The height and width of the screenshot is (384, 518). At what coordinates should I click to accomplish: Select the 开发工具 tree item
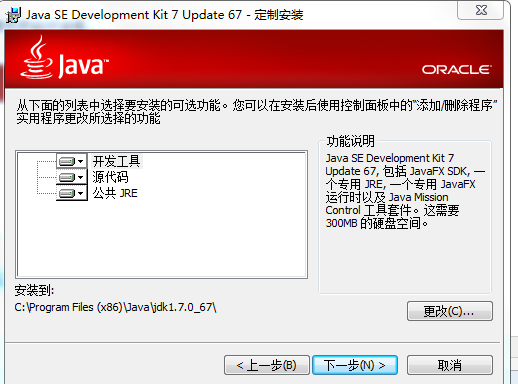point(116,161)
